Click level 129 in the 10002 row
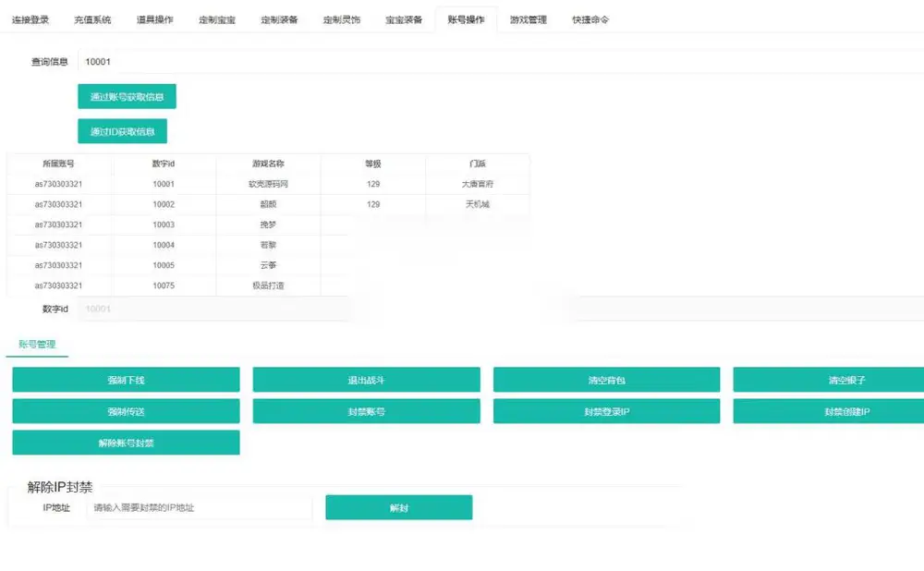The image size is (924, 571). tap(373, 204)
